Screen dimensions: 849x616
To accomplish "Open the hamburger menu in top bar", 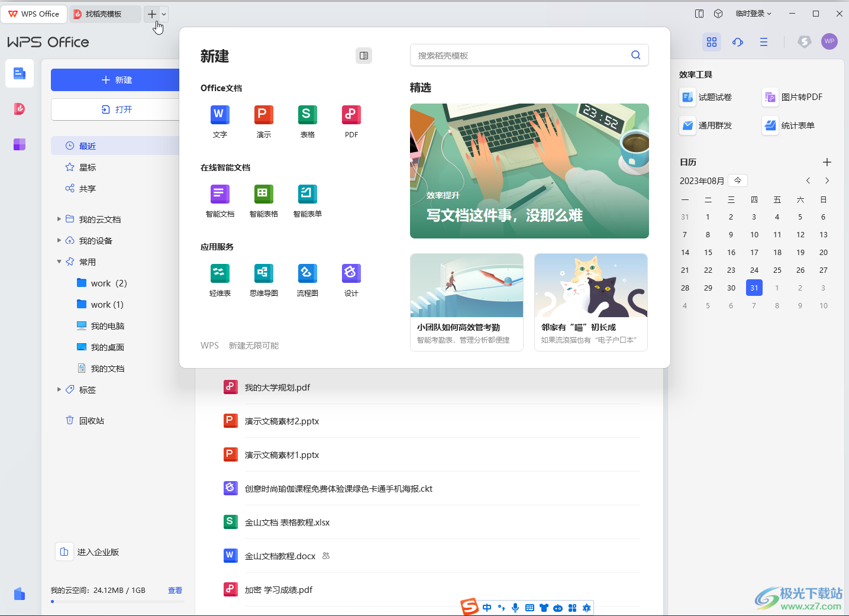I will tap(764, 42).
